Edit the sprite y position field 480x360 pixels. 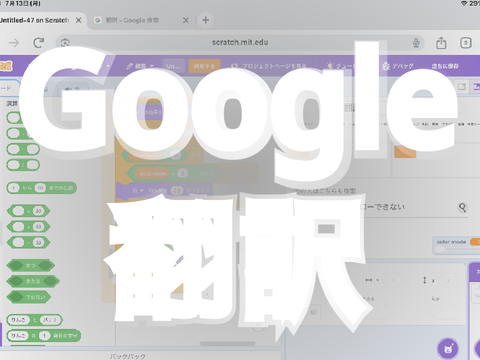(448, 280)
